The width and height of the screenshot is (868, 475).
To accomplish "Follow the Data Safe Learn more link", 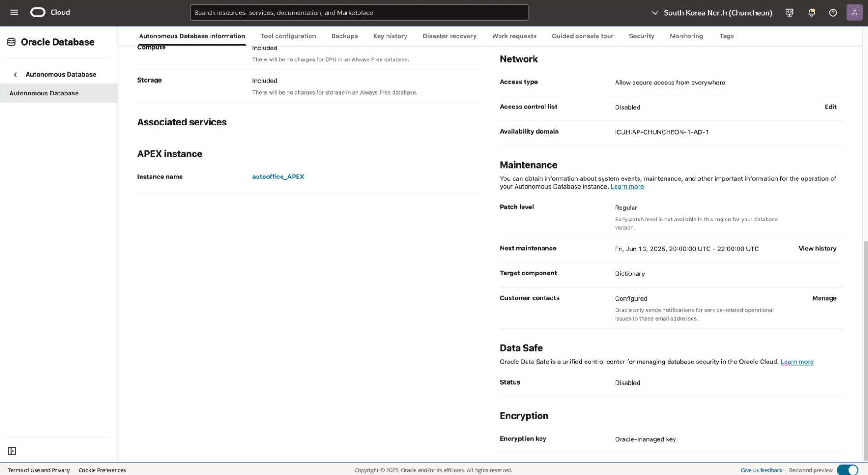I will [x=797, y=362].
